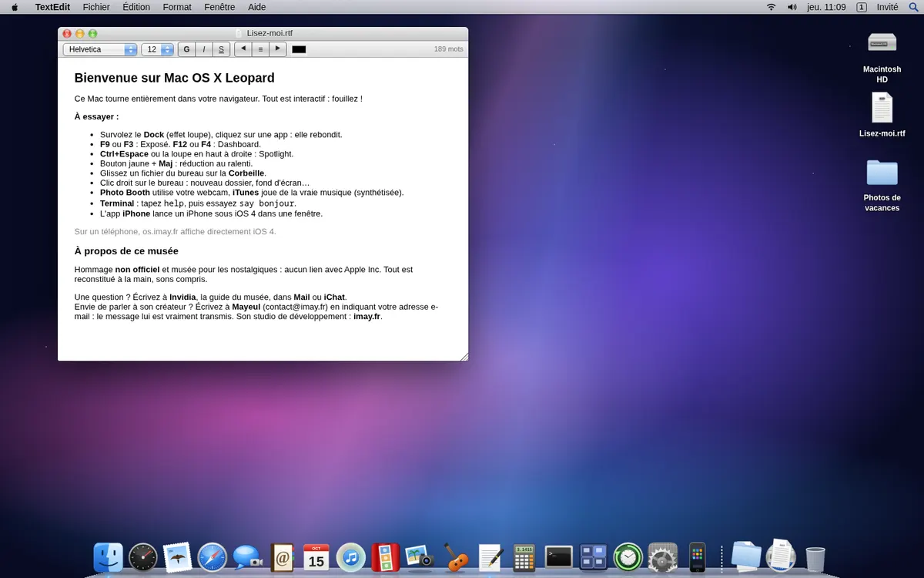The image size is (924, 578).
Task: Click heading Bienvenue sur Mac OS X Leopard
Action: coord(175,78)
